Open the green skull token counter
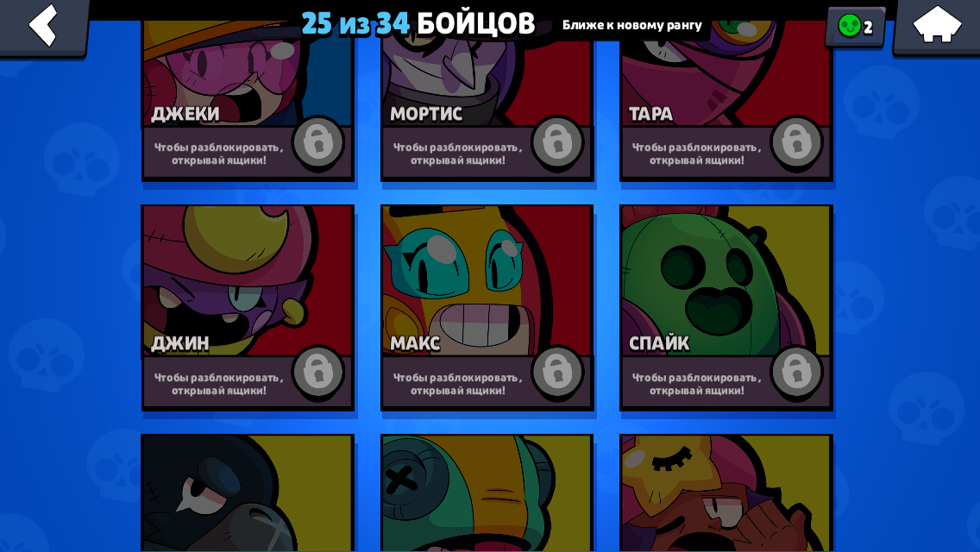The height and width of the screenshot is (552, 980). click(856, 27)
